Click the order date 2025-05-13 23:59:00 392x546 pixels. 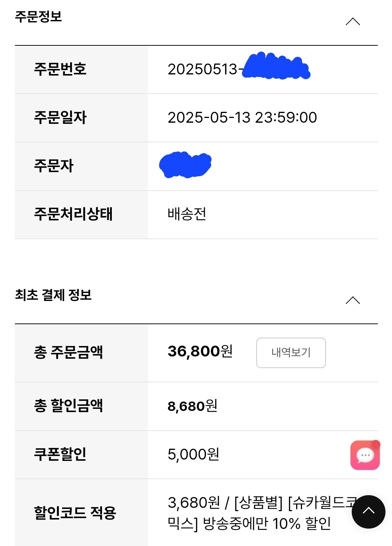(242, 117)
